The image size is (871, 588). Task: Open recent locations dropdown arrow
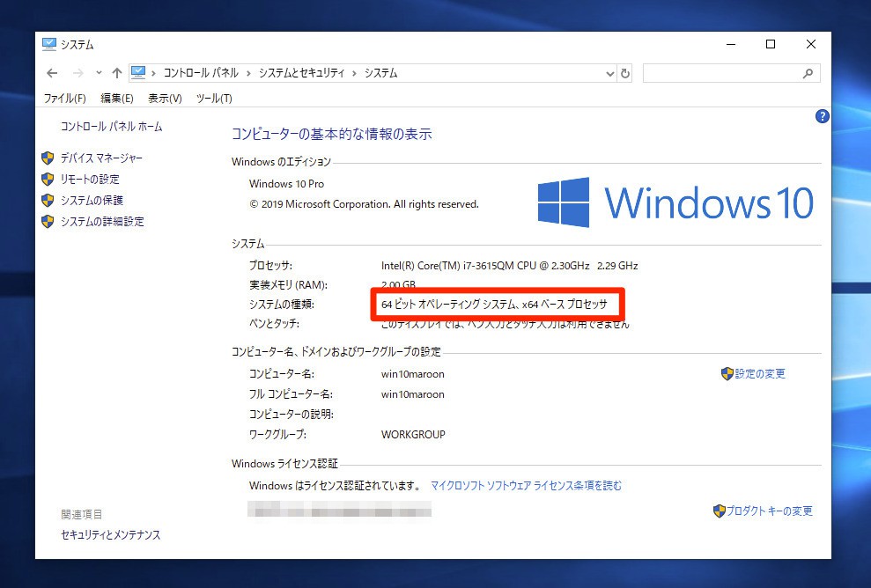click(x=99, y=73)
